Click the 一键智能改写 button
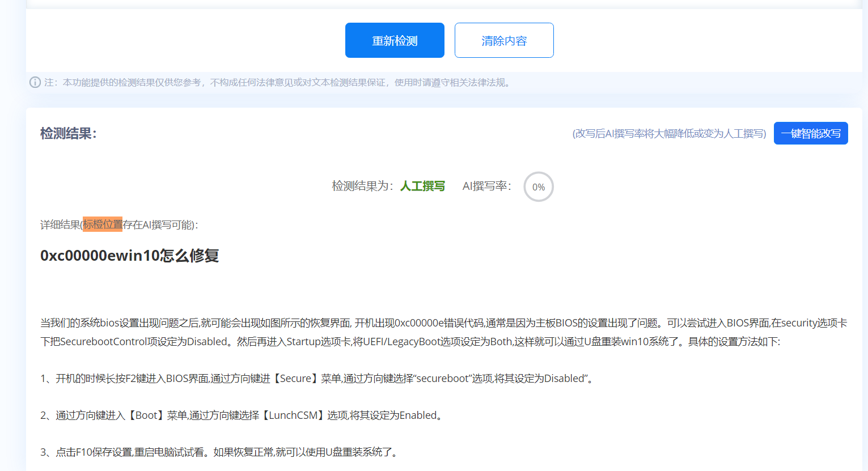This screenshot has width=868, height=471. pos(811,133)
